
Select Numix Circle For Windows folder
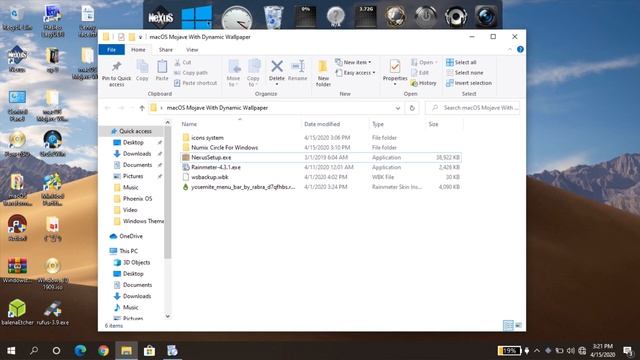tap(224, 148)
